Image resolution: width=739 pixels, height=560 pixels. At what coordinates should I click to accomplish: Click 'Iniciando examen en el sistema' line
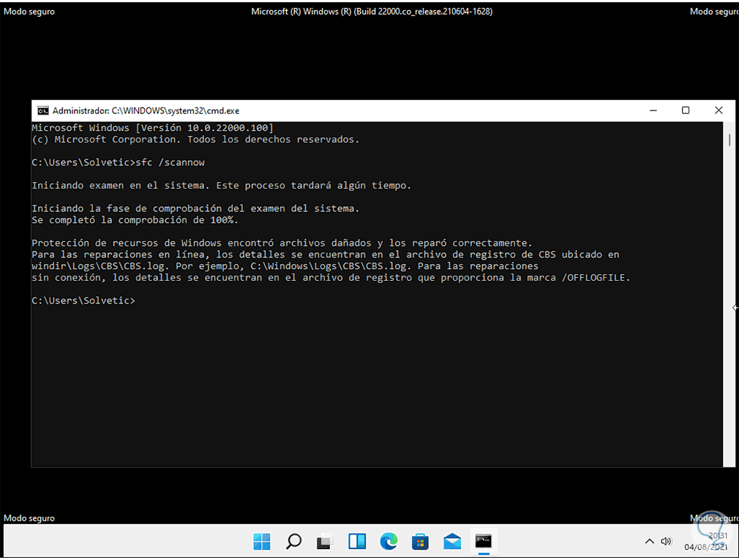[222, 186]
